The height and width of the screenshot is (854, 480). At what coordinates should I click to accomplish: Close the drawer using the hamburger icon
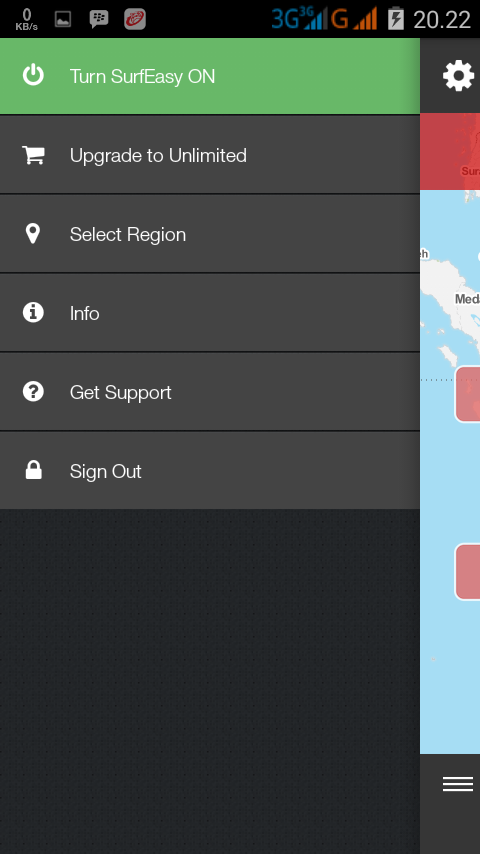pyautogui.click(x=458, y=784)
